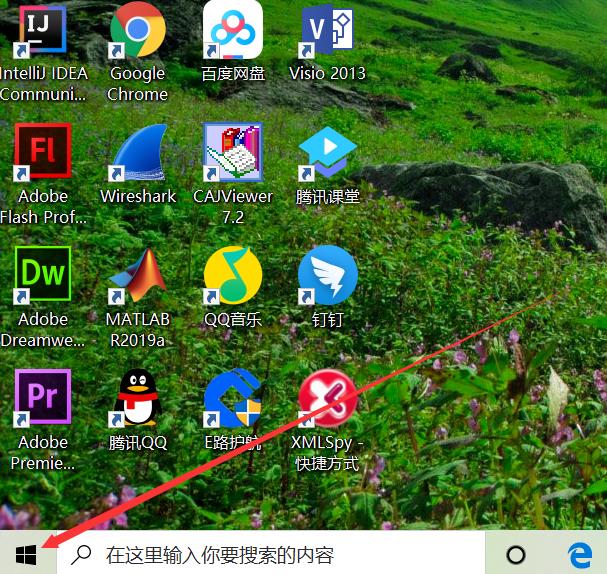Click the 腾讯QQ penguin icon
This screenshot has width=607, height=574.
coord(137,398)
